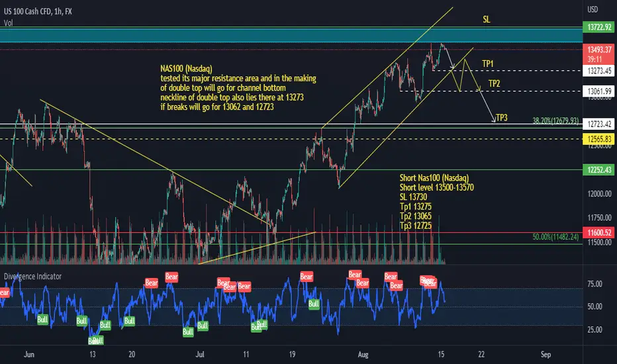Click the 'Tp2 13065' trade note line
The width and height of the screenshot is (617, 364).
point(416,216)
